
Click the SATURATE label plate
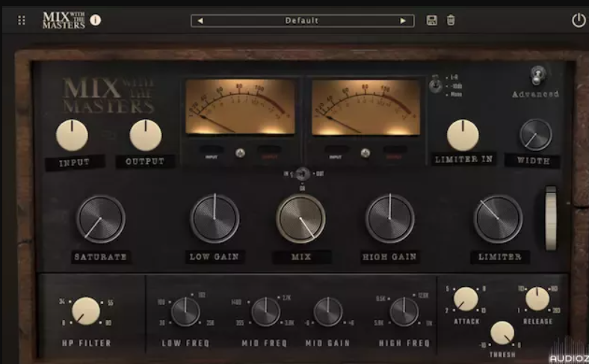(x=101, y=257)
